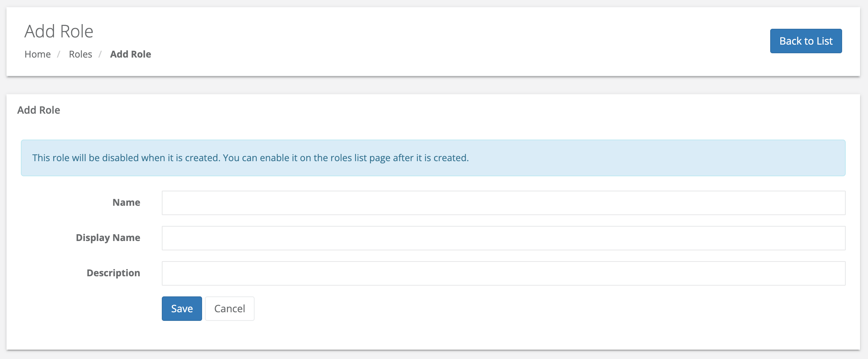Viewport: 868px width, 359px height.
Task: Click the Add Role page title
Action: pyautogui.click(x=59, y=31)
